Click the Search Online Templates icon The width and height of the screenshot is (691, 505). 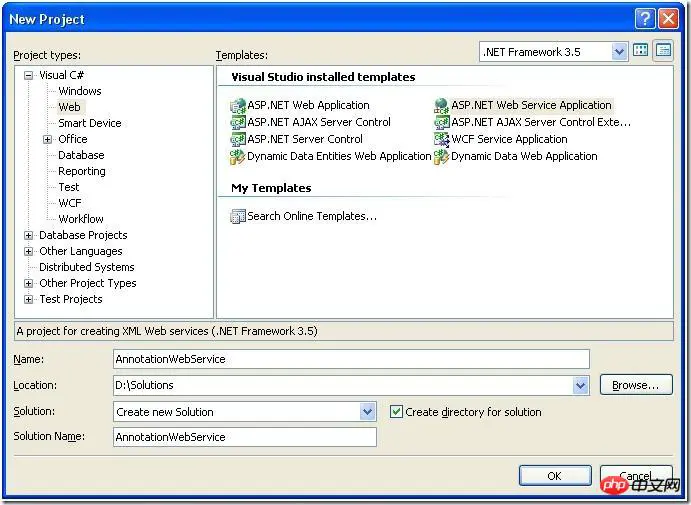(x=238, y=216)
